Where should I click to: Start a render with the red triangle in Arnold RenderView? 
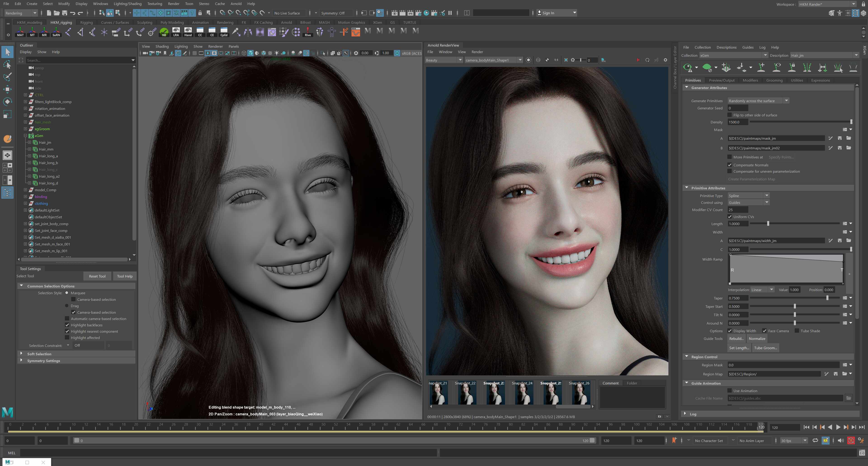(x=638, y=60)
